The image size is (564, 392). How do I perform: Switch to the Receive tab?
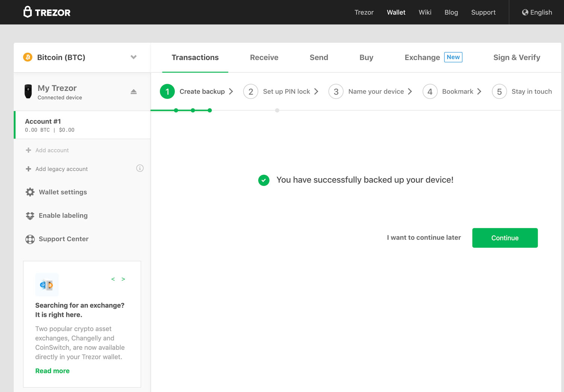[264, 58]
